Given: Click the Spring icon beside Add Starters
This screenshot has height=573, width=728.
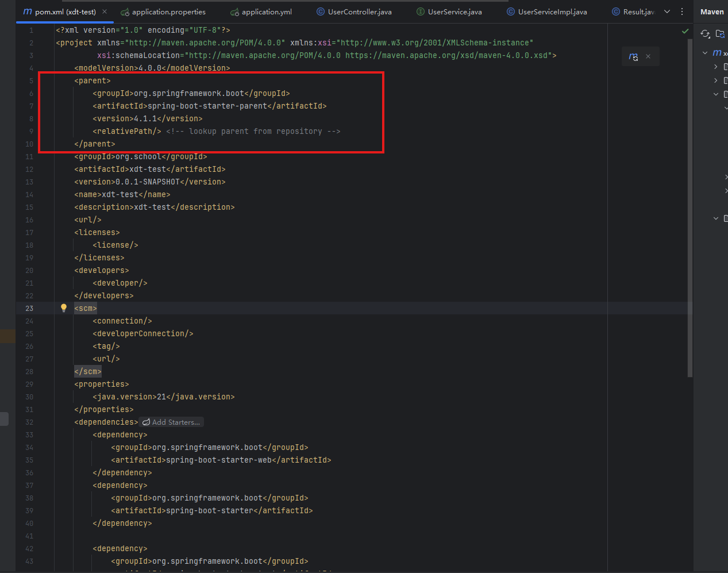Looking at the screenshot, I should point(146,422).
